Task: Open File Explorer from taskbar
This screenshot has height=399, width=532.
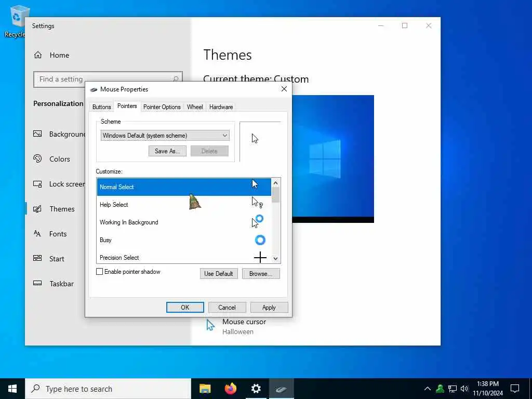Action: pyautogui.click(x=205, y=389)
